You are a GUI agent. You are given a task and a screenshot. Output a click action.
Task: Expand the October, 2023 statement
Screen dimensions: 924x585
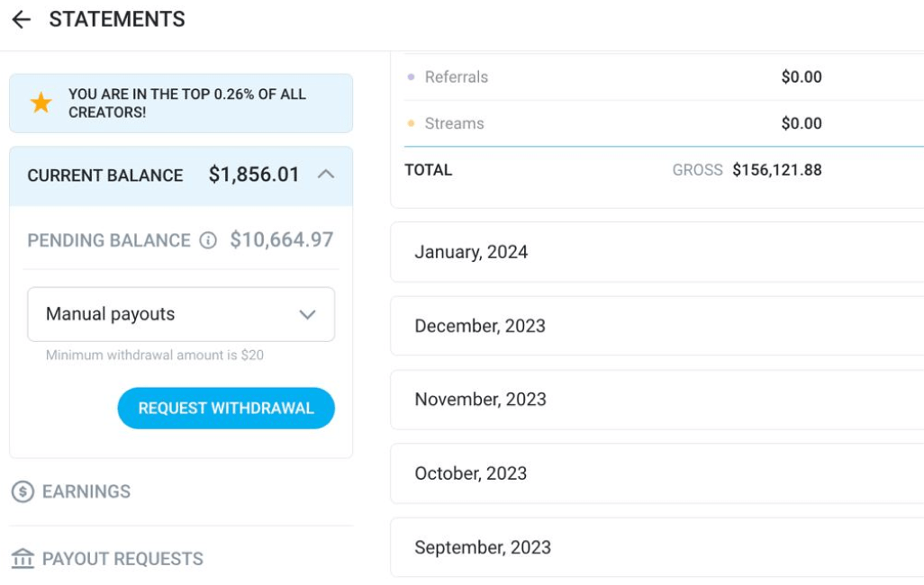tap(657, 473)
